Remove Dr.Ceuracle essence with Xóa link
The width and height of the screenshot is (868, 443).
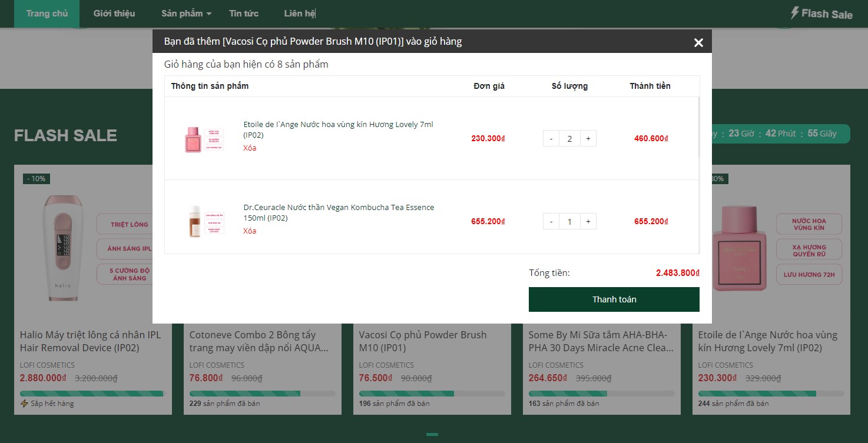(x=250, y=231)
